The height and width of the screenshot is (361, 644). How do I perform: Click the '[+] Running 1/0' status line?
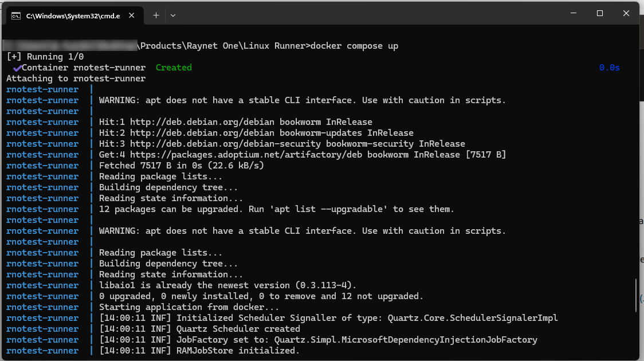(45, 57)
